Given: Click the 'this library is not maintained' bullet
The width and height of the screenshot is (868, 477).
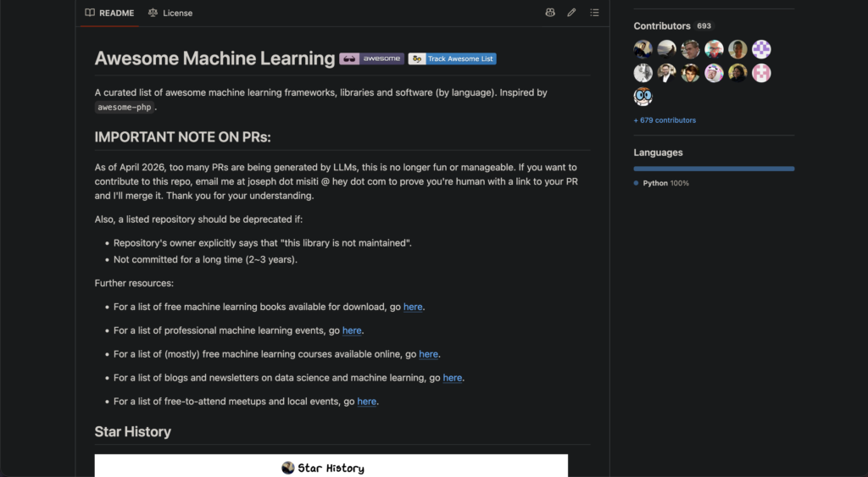Looking at the screenshot, I should [263, 243].
